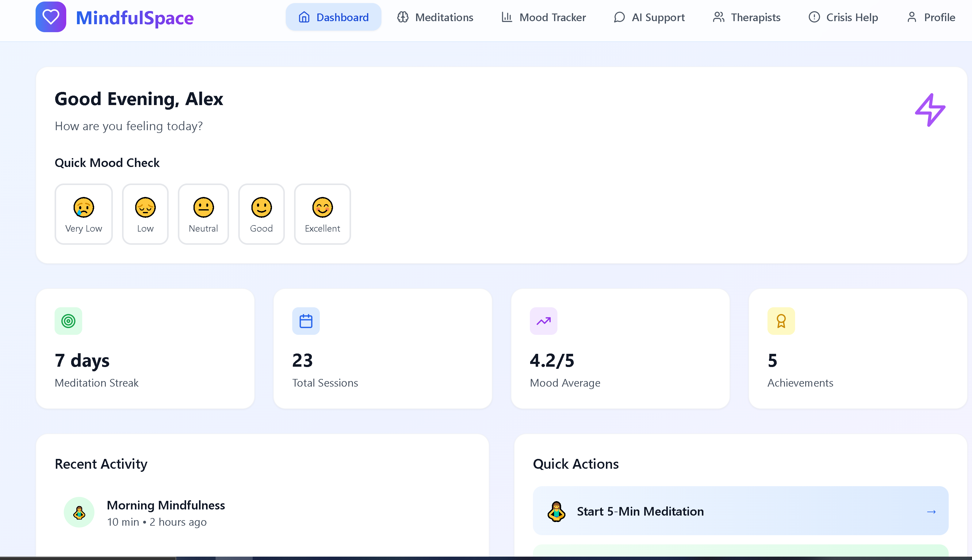Viewport: 972px width, 560px height.
Task: Open Crisis Help in the top navigation
Action: click(x=843, y=17)
